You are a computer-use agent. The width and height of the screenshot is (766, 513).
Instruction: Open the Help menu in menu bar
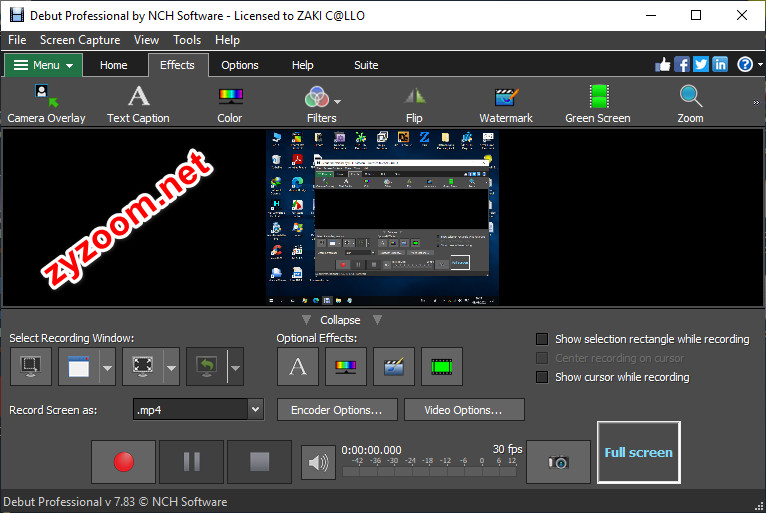tap(227, 40)
